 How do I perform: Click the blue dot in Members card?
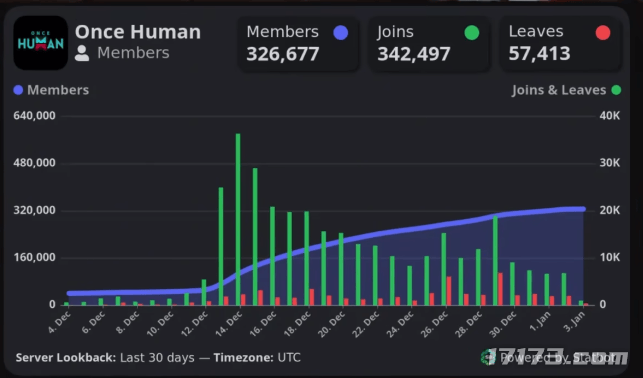tap(340, 33)
